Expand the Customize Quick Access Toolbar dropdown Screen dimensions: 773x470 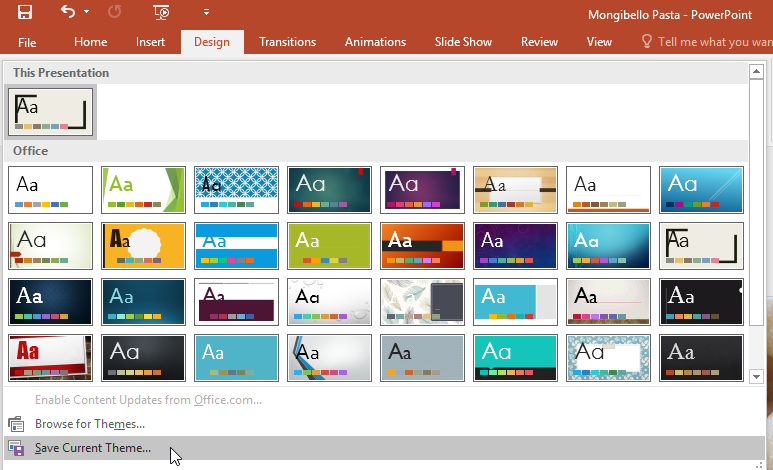[206, 12]
